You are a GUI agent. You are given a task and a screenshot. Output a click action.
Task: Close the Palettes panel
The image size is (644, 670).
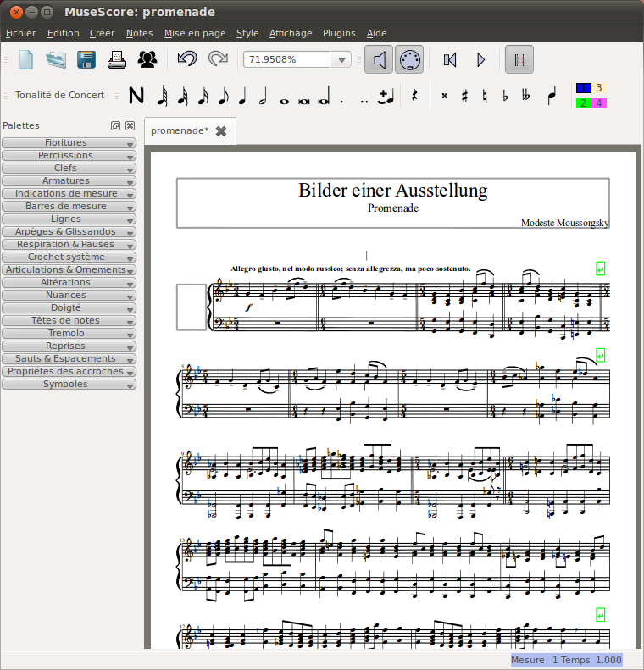click(x=130, y=125)
